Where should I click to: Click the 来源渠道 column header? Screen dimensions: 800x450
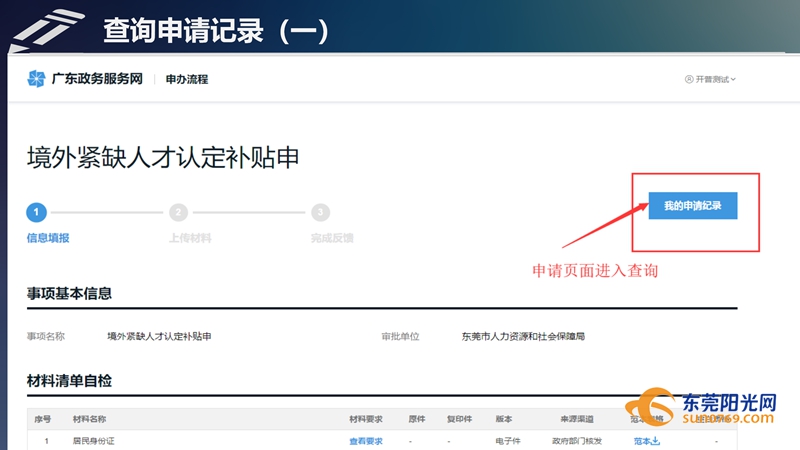(576, 419)
